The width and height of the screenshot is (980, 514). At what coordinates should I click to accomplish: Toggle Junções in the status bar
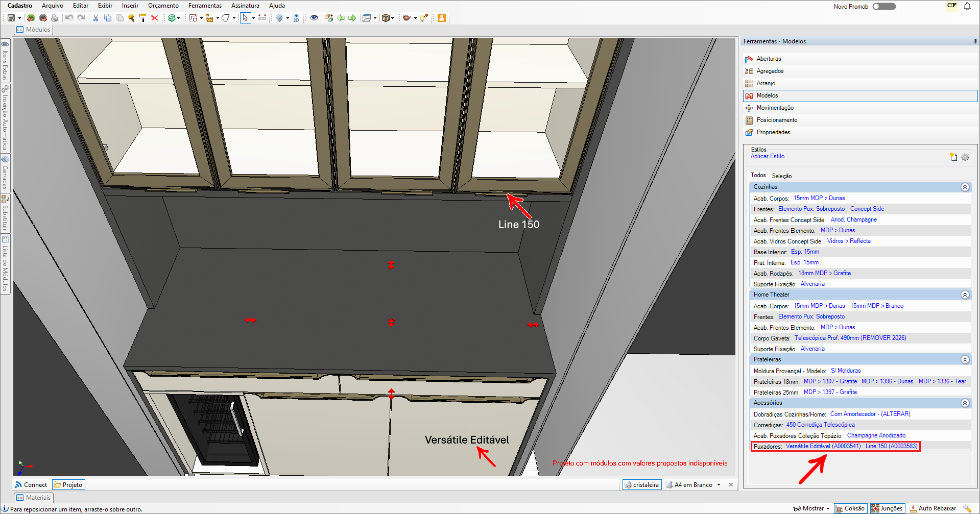(888, 508)
